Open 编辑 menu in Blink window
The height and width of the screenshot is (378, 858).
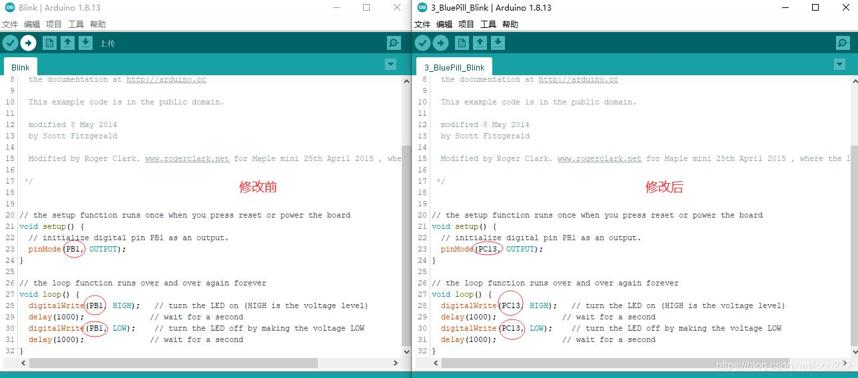point(32,24)
